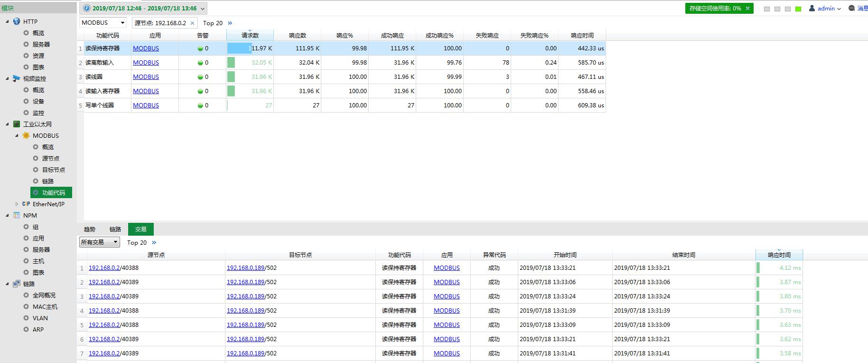
Task: Open 全网概览 in the sidebar
Action: click(44, 295)
